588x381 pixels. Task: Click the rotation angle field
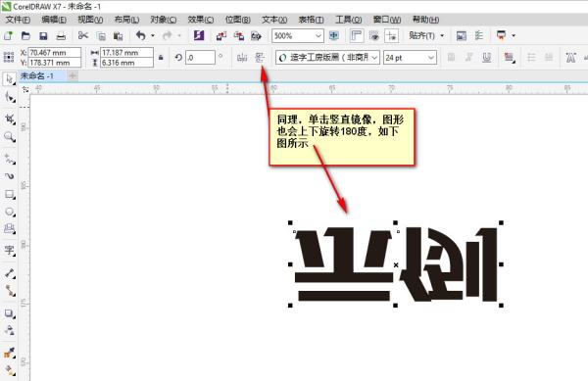(x=200, y=58)
